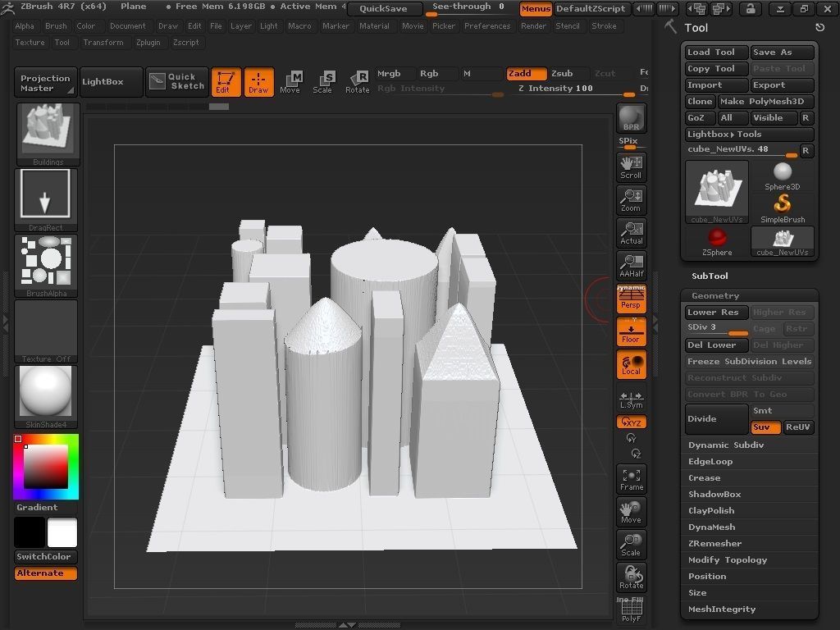Click the AAHalf view icon
This screenshot has height=630, width=840.
click(x=631, y=266)
